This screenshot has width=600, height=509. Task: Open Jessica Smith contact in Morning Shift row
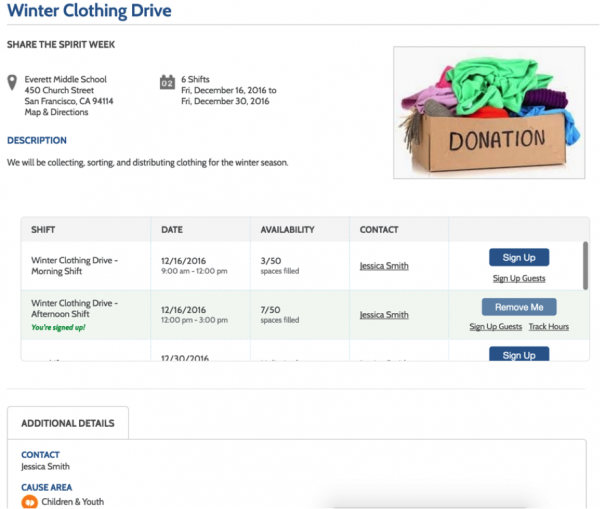click(384, 266)
